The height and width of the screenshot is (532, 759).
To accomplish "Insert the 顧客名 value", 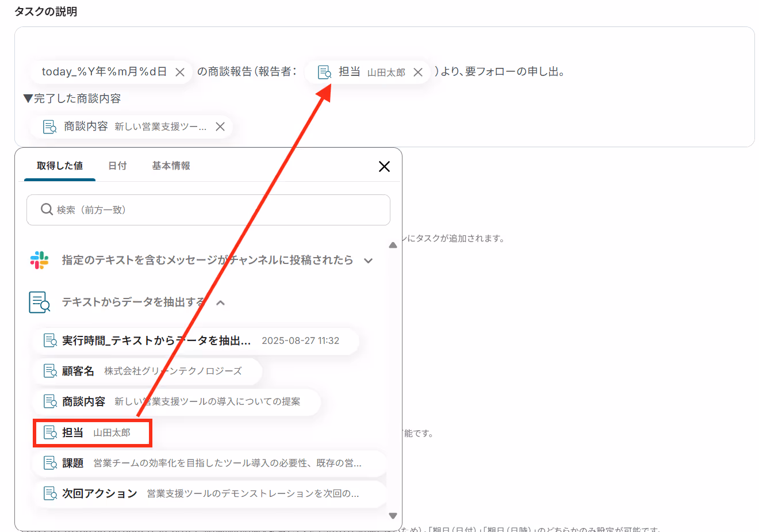I will click(x=147, y=371).
